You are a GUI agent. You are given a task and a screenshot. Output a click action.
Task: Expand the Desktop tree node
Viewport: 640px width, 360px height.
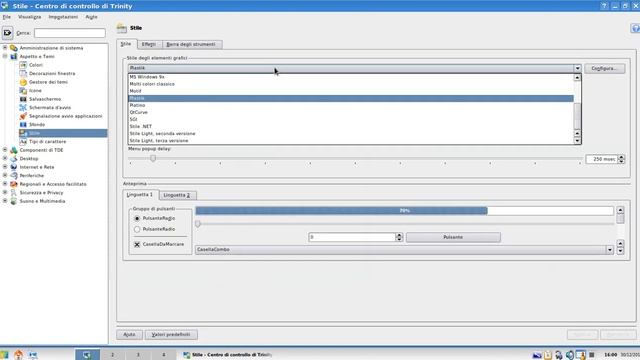click(x=5, y=158)
